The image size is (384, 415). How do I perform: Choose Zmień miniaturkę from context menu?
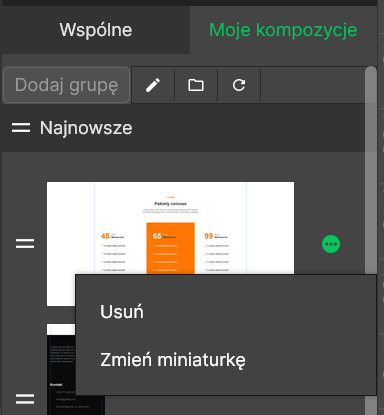point(173,360)
